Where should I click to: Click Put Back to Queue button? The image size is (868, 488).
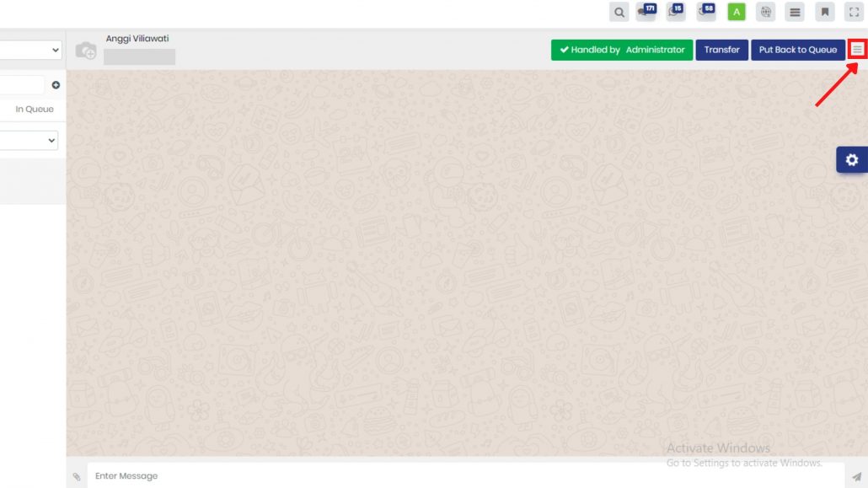(798, 50)
